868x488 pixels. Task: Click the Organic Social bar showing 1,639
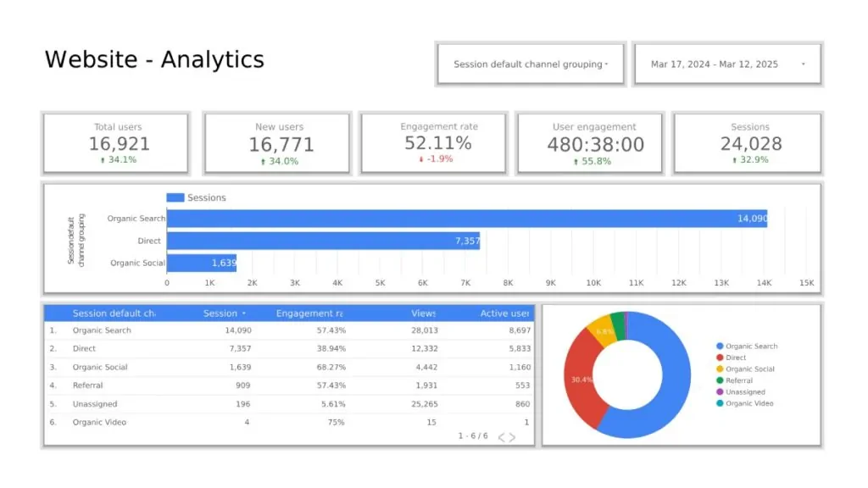click(202, 263)
